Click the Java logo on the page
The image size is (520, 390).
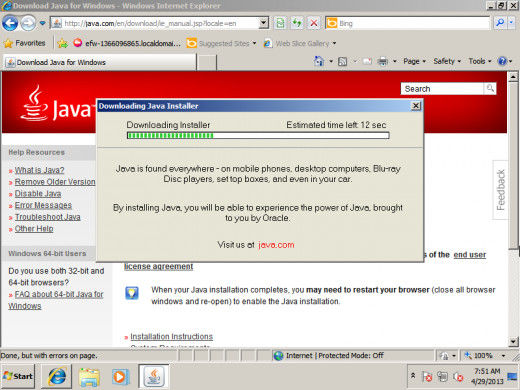click(57, 103)
